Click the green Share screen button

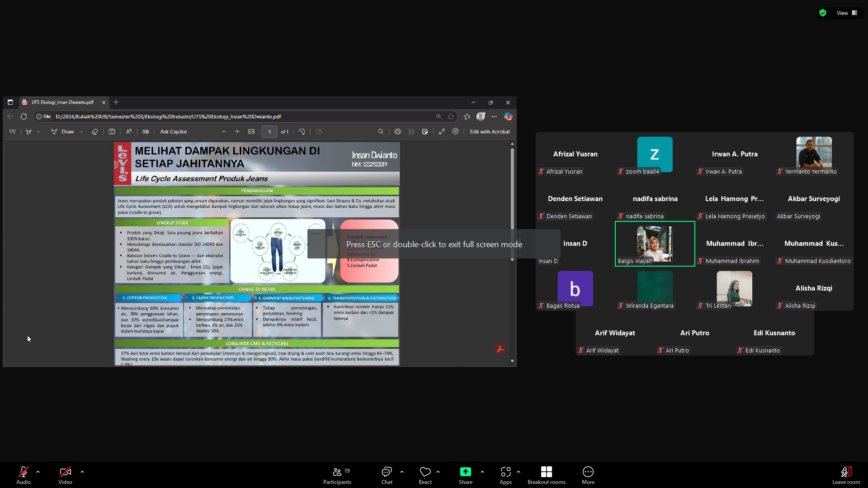point(466,475)
